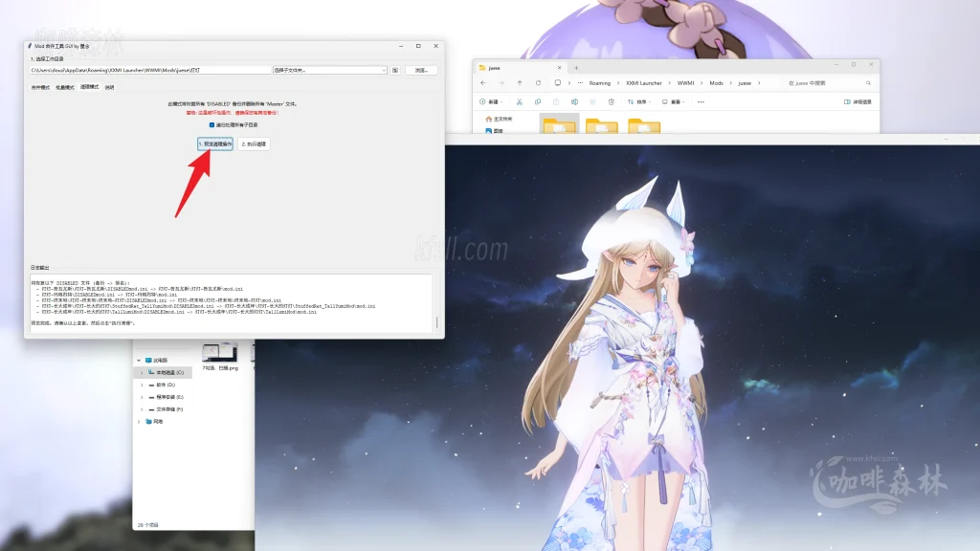Viewport: 980px width, 551px height.
Task: Click the rename icon in Explorer toolbar
Action: pos(574,101)
